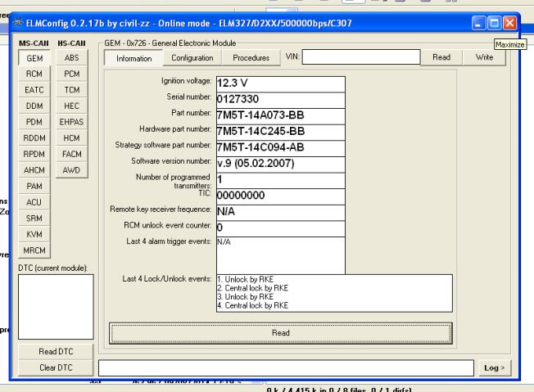
Task: Click into the VIN input field
Action: click(x=361, y=56)
